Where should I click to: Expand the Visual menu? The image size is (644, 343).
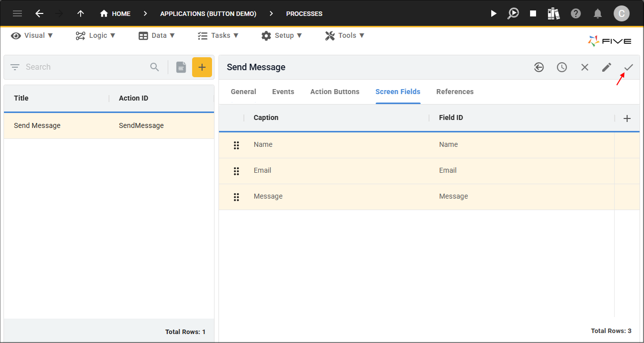pyautogui.click(x=32, y=35)
